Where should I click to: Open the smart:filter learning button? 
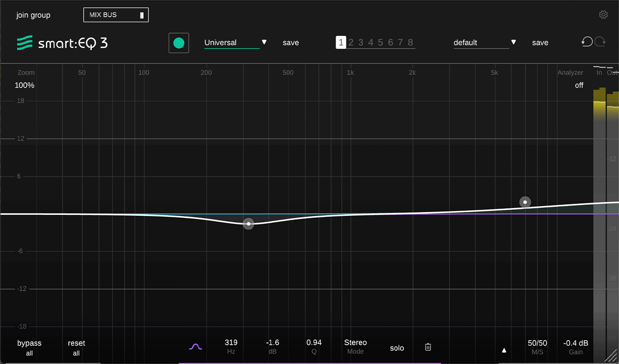pyautogui.click(x=179, y=42)
